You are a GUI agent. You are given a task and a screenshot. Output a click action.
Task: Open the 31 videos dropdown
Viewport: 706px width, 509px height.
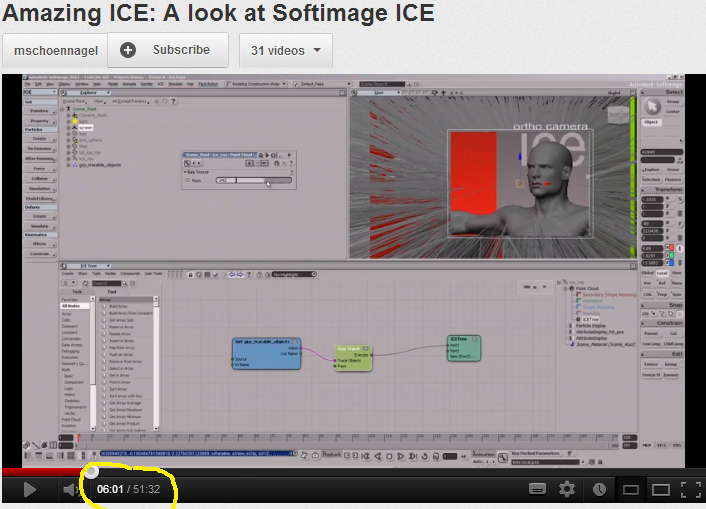point(291,50)
